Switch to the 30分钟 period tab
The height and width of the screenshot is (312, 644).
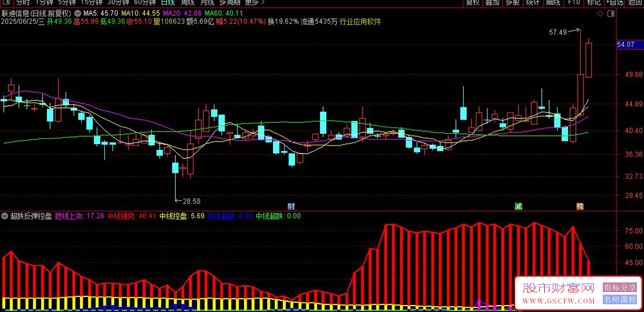pyautogui.click(x=118, y=3)
